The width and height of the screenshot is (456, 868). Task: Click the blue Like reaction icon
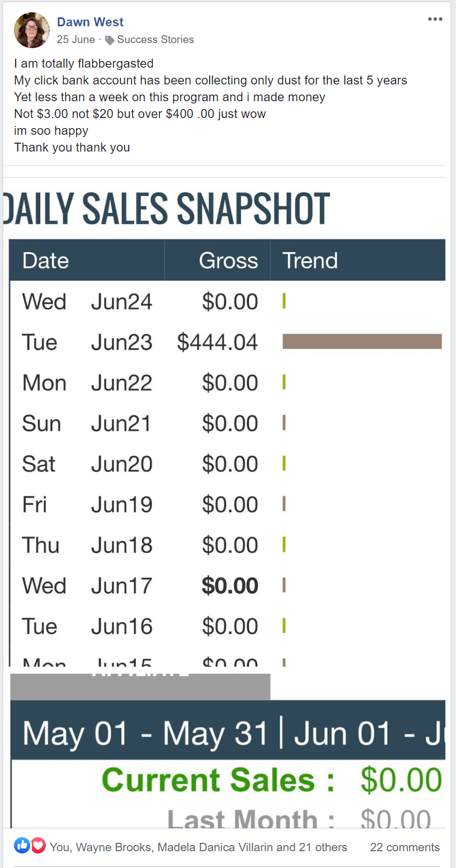click(x=22, y=846)
